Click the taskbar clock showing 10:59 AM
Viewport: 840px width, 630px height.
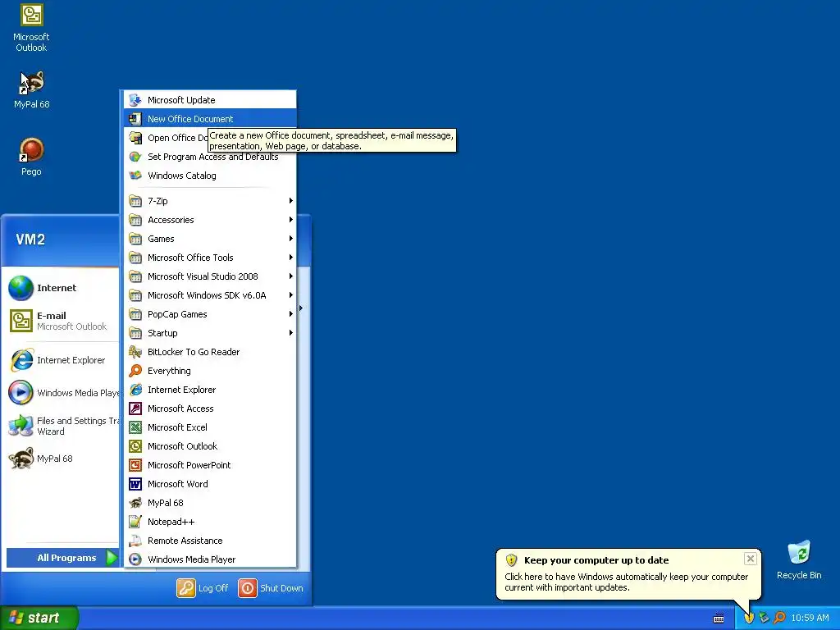810,618
